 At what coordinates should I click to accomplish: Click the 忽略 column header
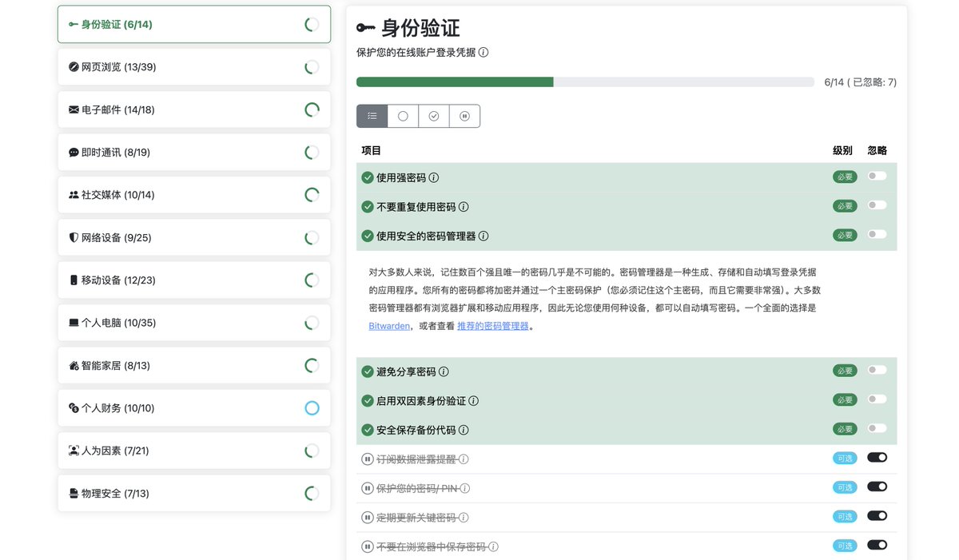pyautogui.click(x=877, y=150)
